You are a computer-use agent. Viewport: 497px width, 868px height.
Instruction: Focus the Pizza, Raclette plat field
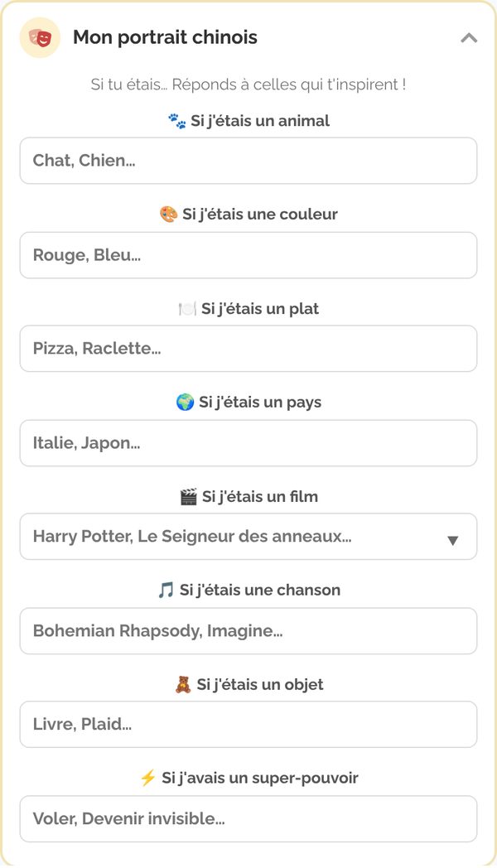coord(248,349)
